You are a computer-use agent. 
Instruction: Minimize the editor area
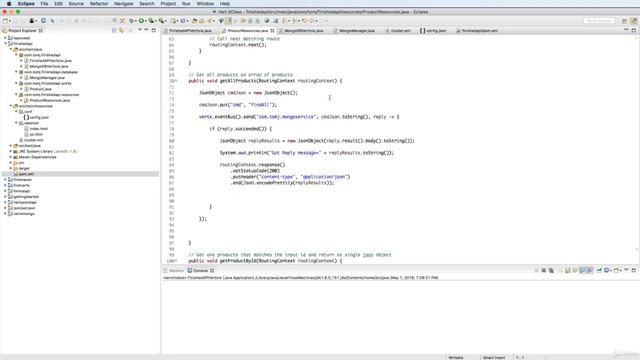(626, 30)
